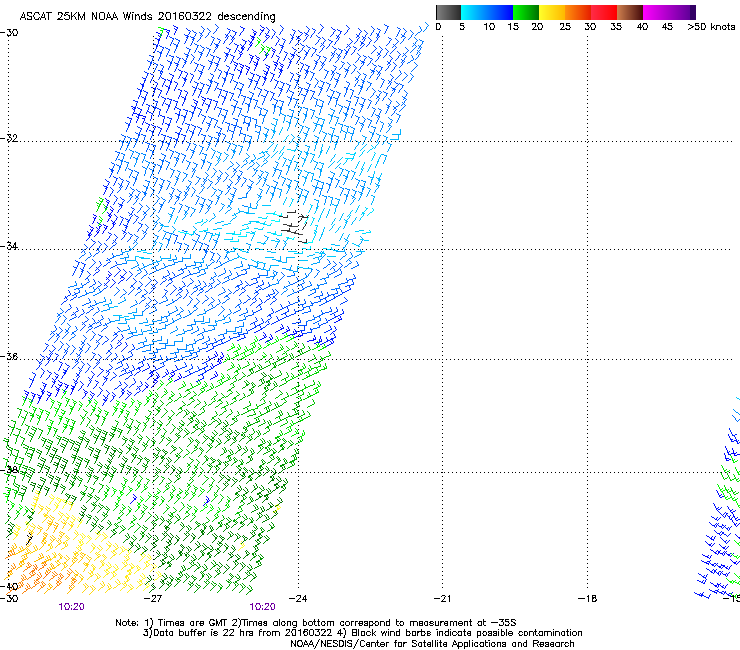Click the yellow 20-25 knots color bar segment
Viewport: 740px width, 650px height.
point(552,12)
